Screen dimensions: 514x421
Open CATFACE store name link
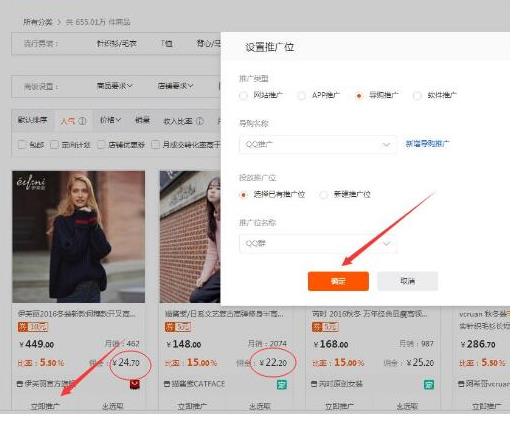coord(198,384)
